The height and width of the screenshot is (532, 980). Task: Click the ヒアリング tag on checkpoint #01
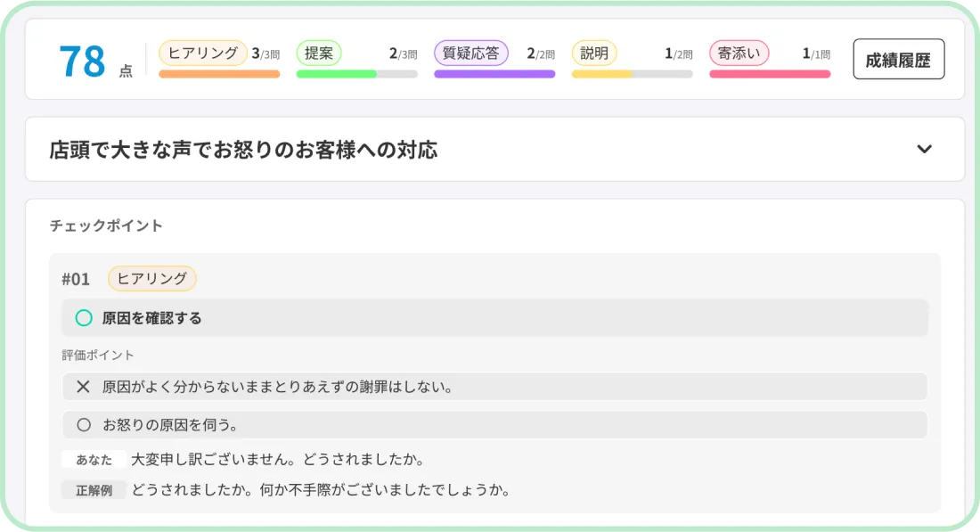pos(151,278)
